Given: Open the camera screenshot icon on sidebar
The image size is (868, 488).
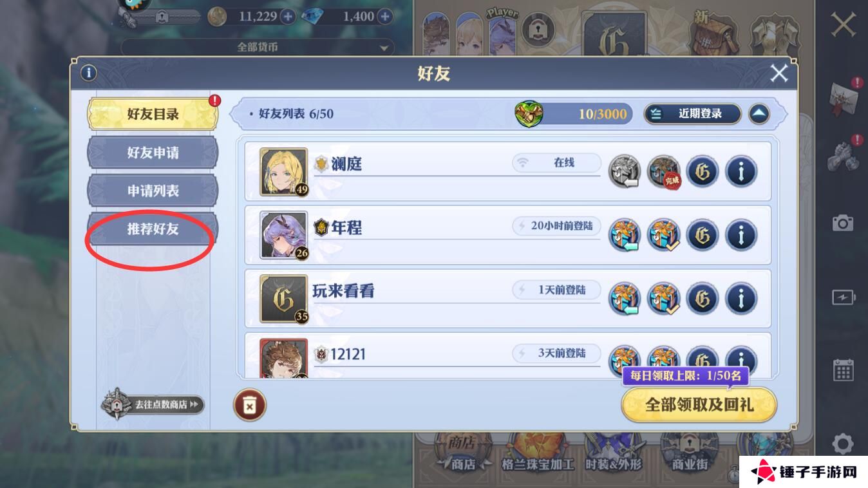Looking at the screenshot, I should (843, 223).
